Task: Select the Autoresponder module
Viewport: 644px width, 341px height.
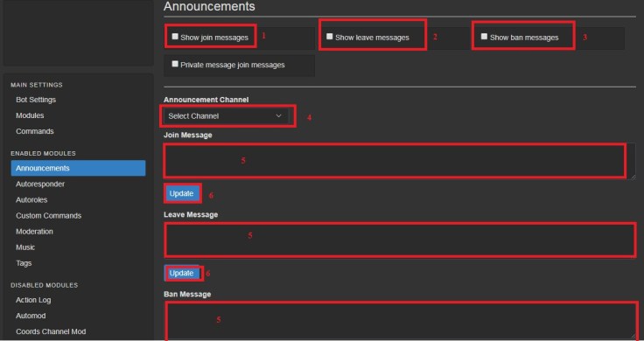Action: click(x=40, y=184)
